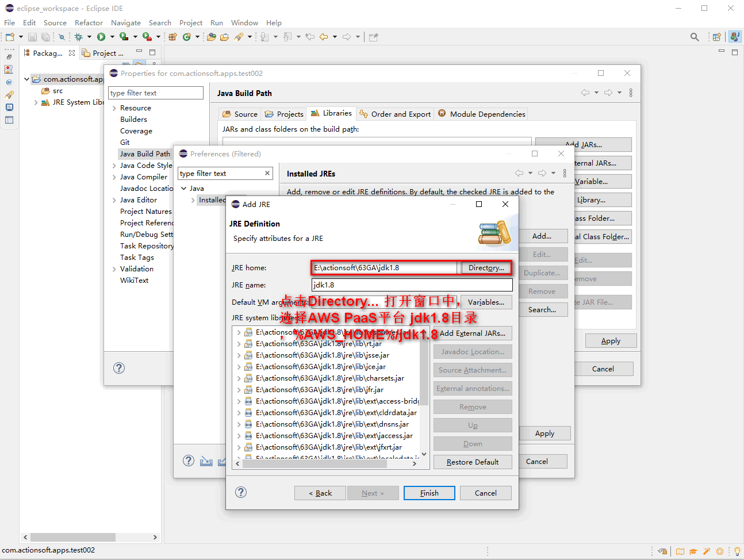Expand the Resource node in Properties tree
Screen dimensions: 744x560
coord(114,108)
